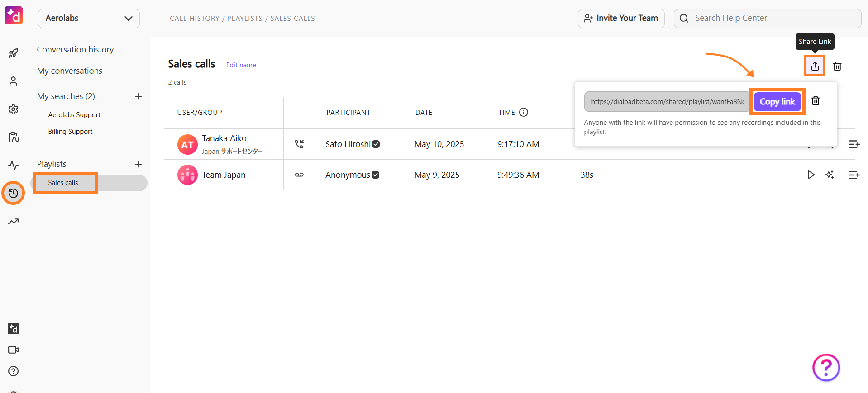Click the May 10, 2025 date cell
This screenshot has width=868, height=393.
pos(439,144)
